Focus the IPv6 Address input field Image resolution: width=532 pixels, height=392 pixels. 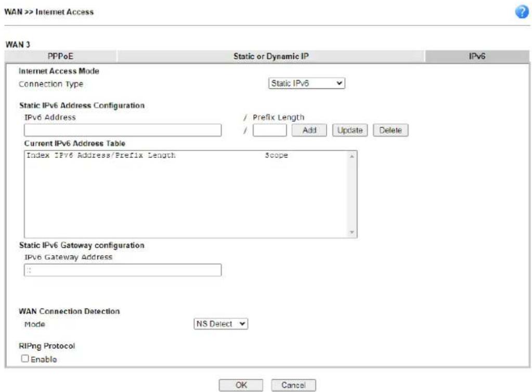pyautogui.click(x=123, y=130)
